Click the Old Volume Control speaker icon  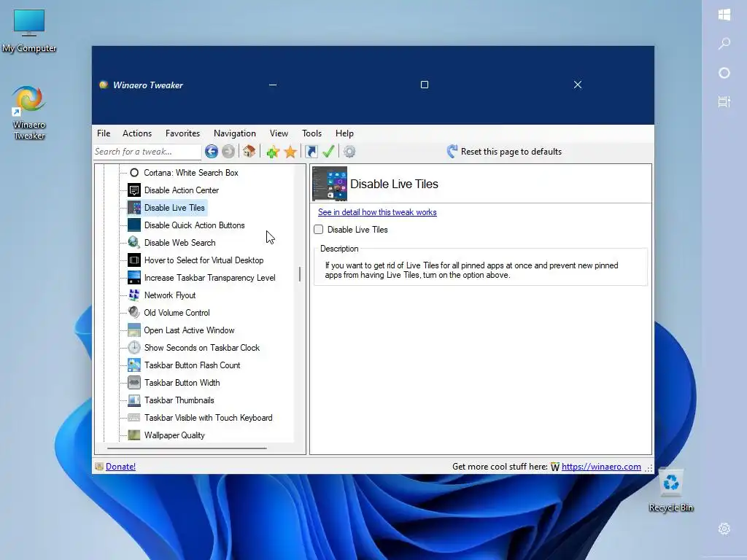click(x=134, y=312)
